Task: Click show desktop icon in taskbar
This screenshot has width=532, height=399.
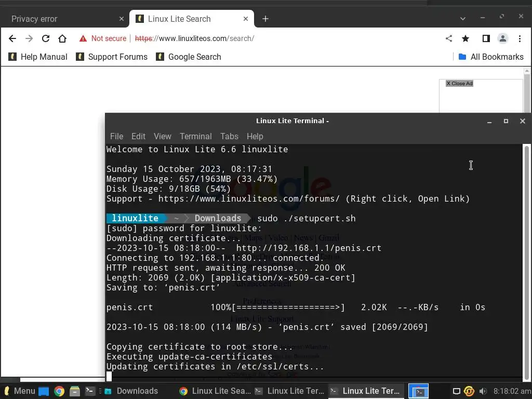Action: pos(44,391)
